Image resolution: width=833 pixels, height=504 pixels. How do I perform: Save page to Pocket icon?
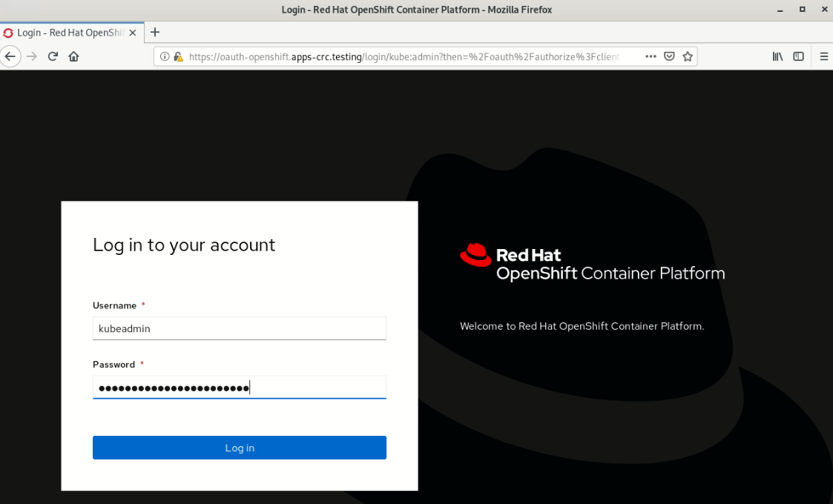[x=669, y=56]
